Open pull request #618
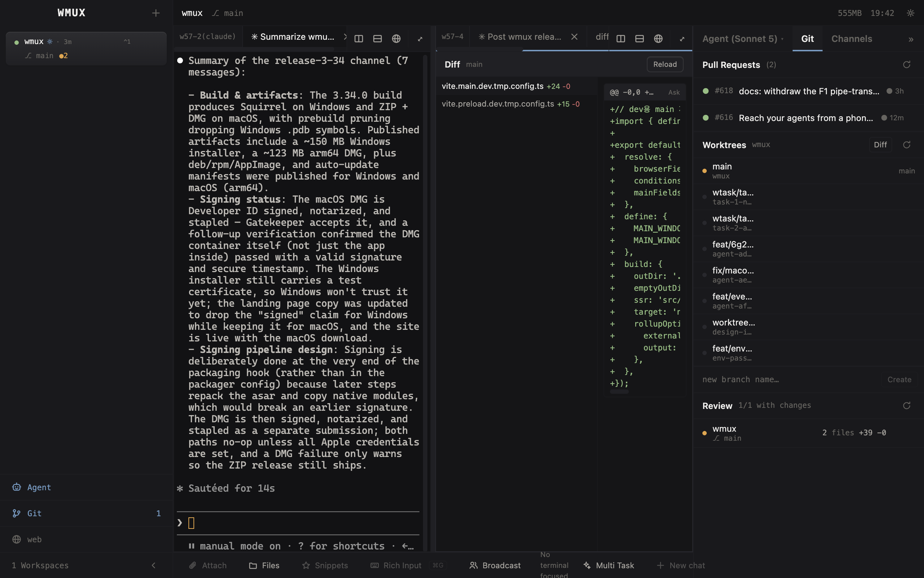The image size is (924, 578). 807,91
